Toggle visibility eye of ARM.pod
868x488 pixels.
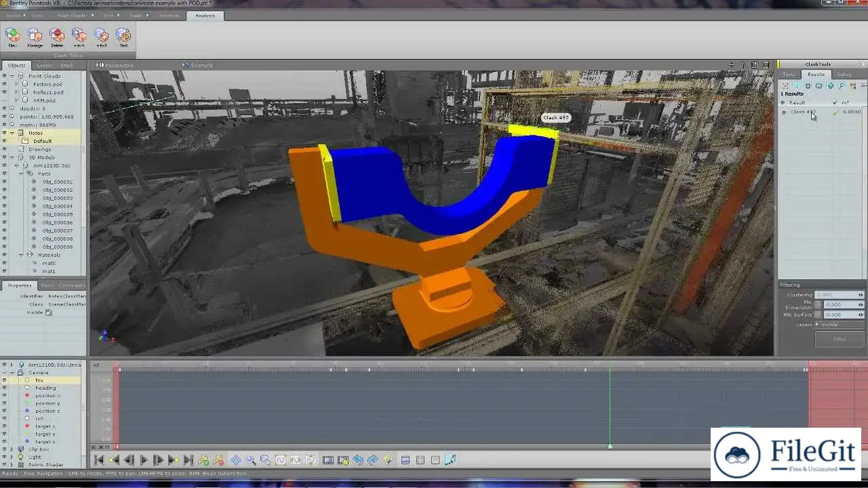tap(4, 100)
